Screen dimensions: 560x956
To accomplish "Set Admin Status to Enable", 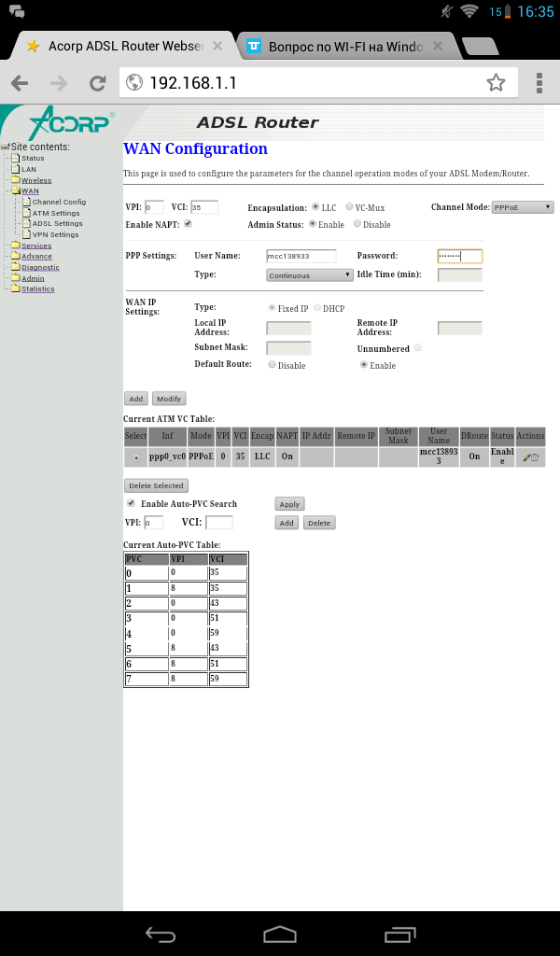I will click(312, 224).
